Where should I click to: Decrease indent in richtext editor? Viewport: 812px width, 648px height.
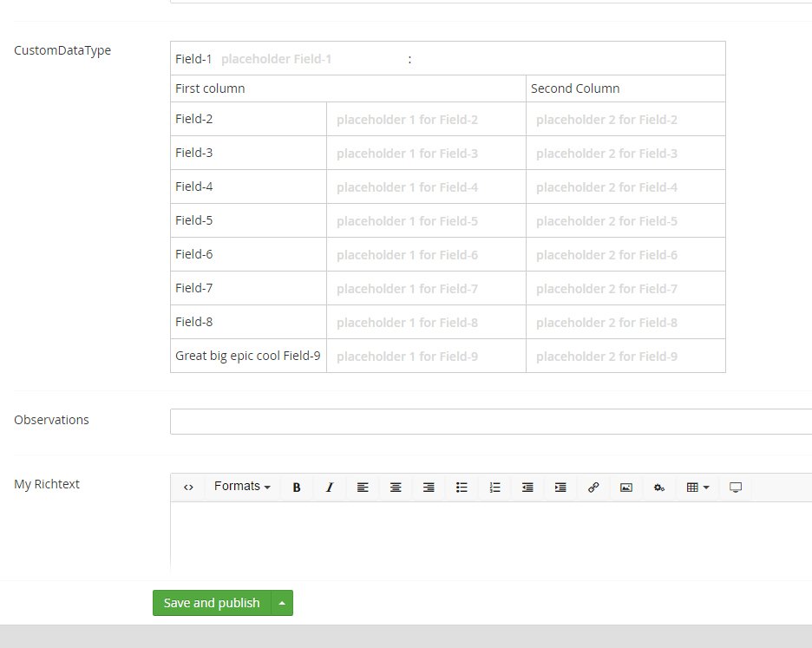pos(527,488)
